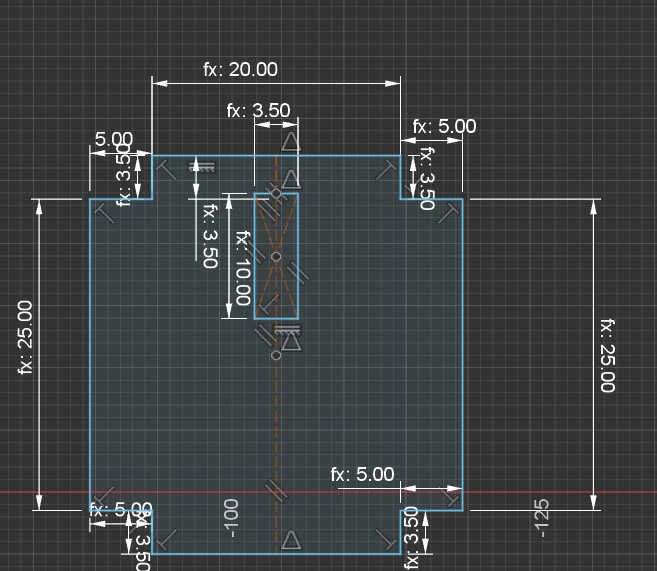The width and height of the screenshot is (657, 571).
Task: Click the perpendicular glyph at the right shoulder corner
Action: pyautogui.click(x=448, y=212)
